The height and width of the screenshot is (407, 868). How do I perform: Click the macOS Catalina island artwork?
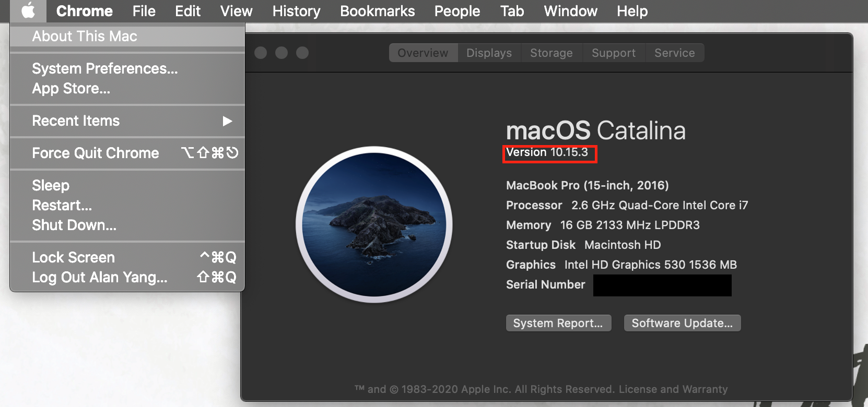(374, 224)
